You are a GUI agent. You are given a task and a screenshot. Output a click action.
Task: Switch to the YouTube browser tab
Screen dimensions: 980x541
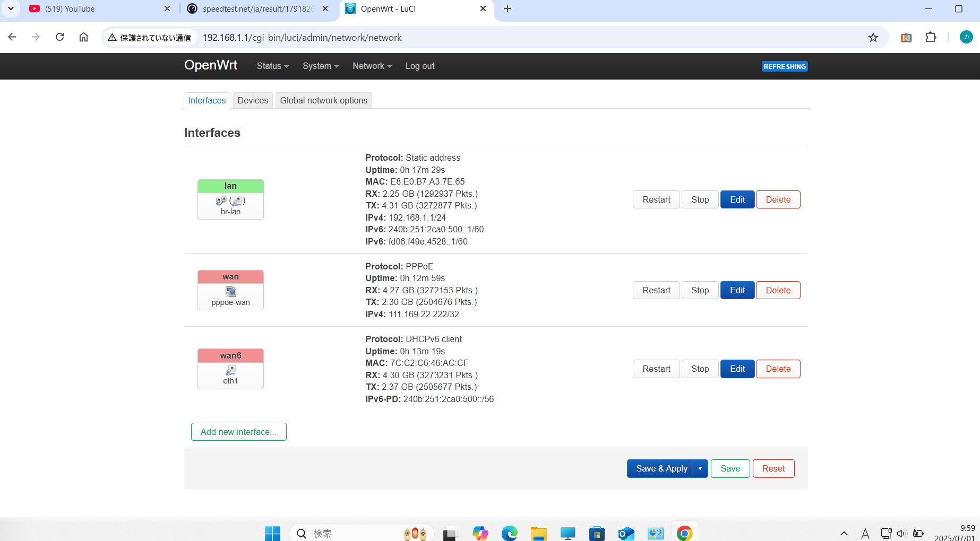(96, 9)
